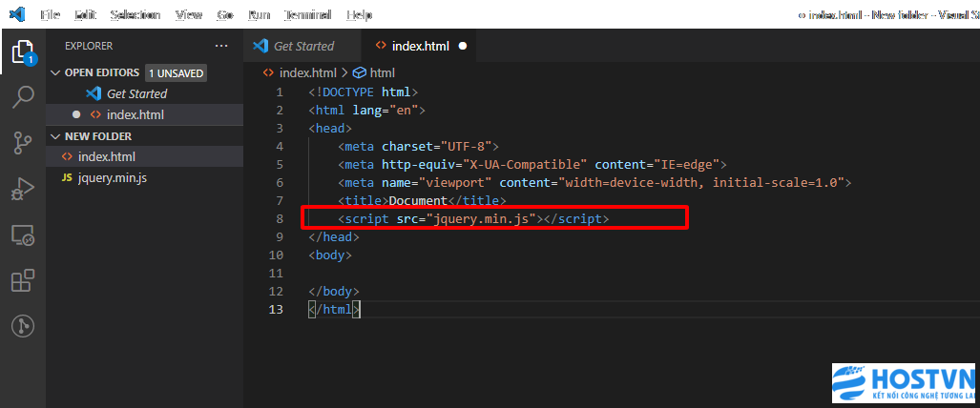
Task: Click the title Document line
Action: click(422, 201)
